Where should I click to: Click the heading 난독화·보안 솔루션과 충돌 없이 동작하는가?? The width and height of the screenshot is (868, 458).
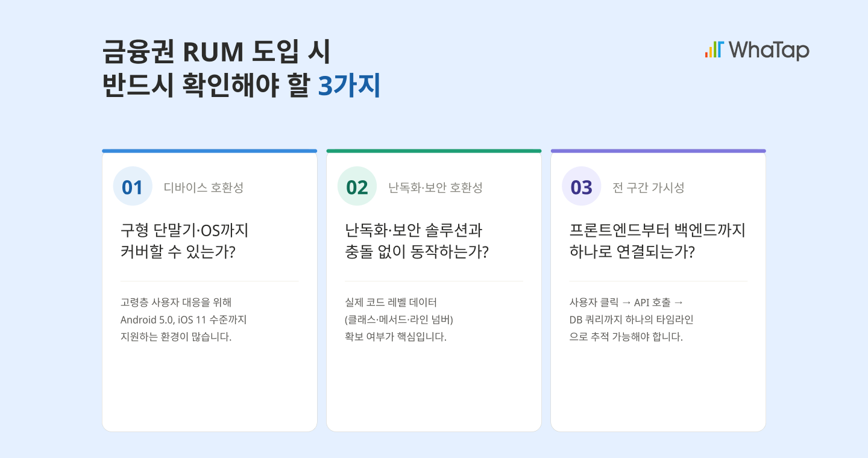[417, 241]
